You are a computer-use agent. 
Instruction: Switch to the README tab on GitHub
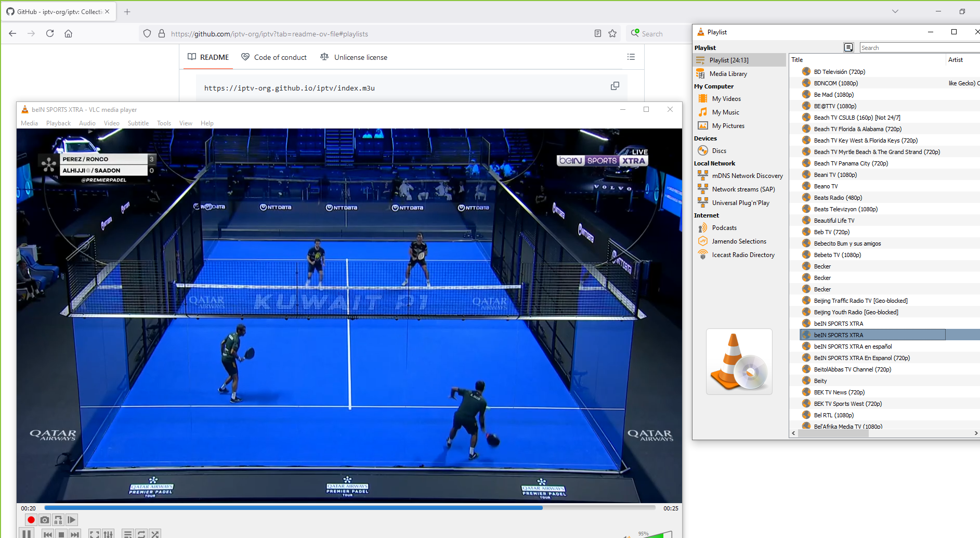[208, 57]
